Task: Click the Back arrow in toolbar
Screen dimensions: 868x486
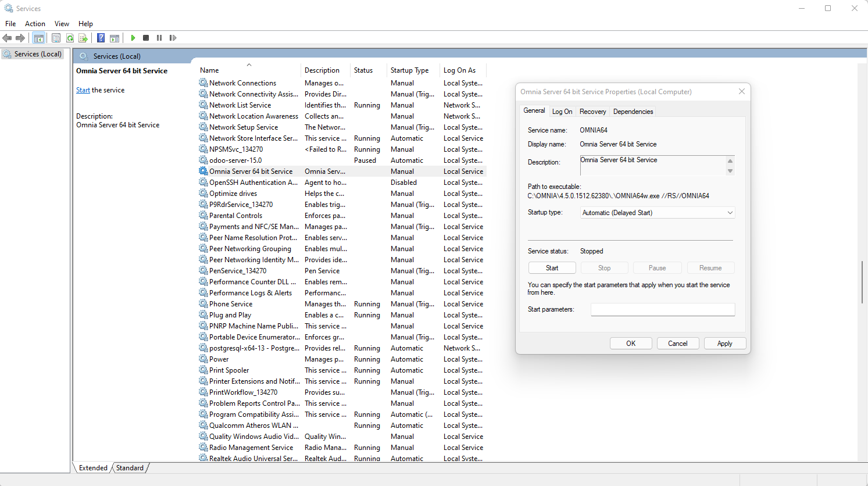Action: (7, 38)
